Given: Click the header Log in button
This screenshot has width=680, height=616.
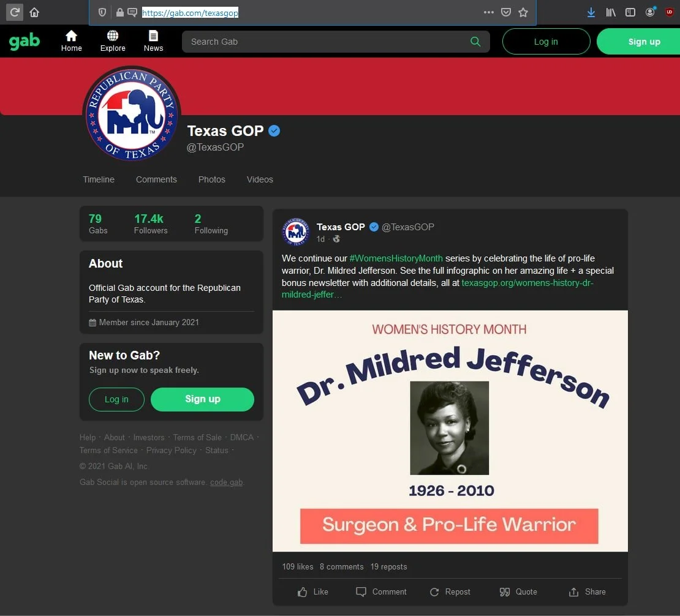Looking at the screenshot, I should pyautogui.click(x=546, y=42).
